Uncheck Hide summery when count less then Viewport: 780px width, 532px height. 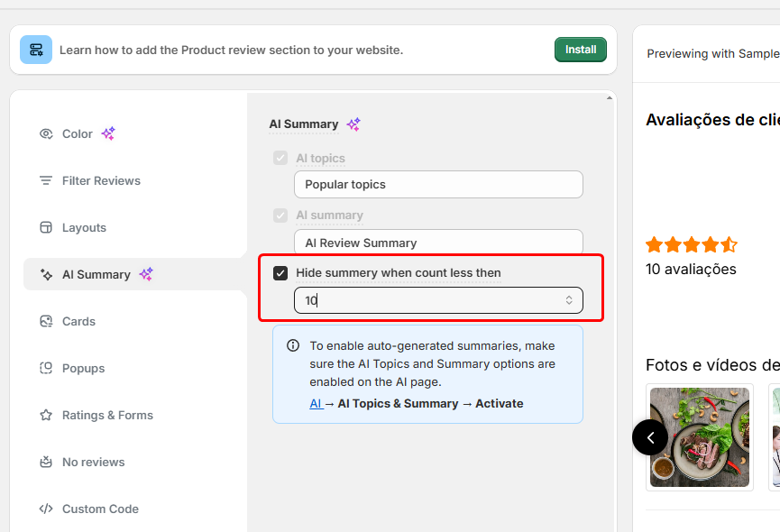[280, 273]
